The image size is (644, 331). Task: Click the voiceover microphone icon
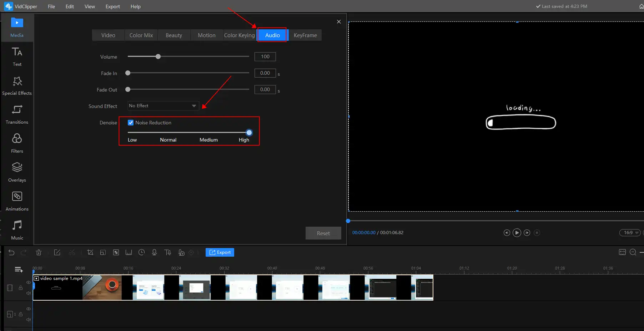click(x=154, y=252)
